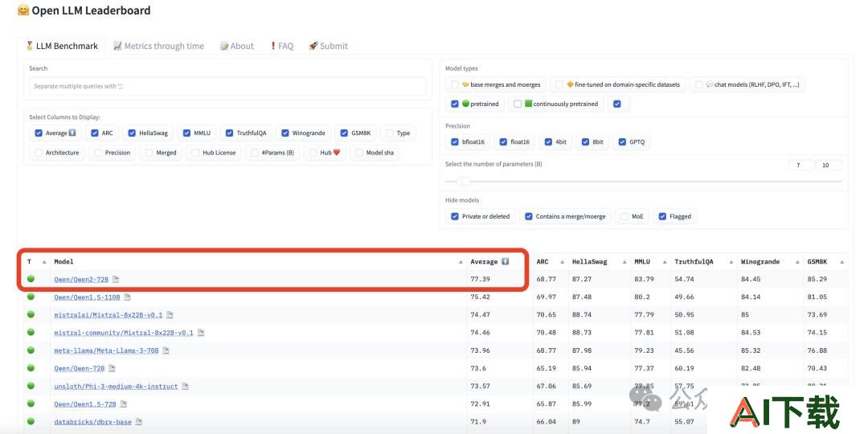Enable the Architecture column checkbox
This screenshot has height=434, width=868.
pos(39,152)
